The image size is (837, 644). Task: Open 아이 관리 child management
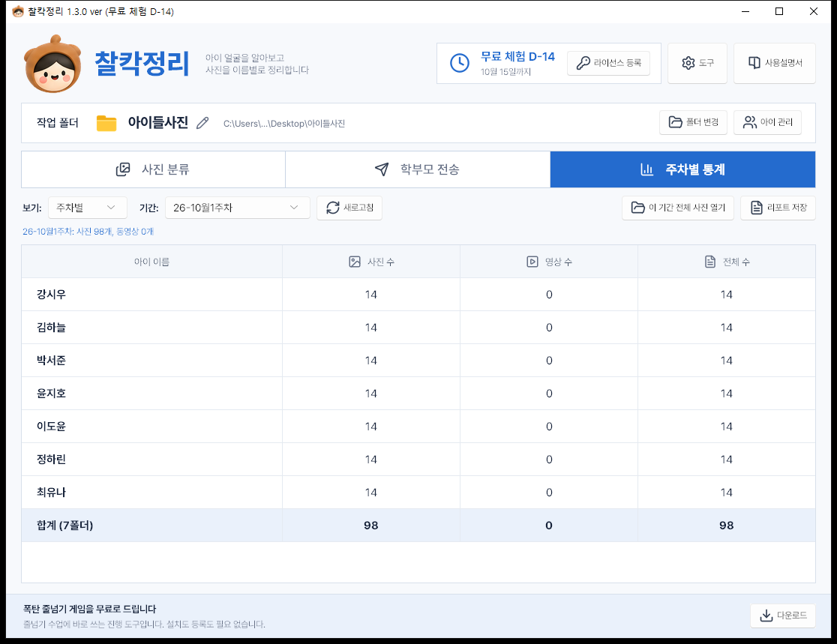(x=767, y=122)
